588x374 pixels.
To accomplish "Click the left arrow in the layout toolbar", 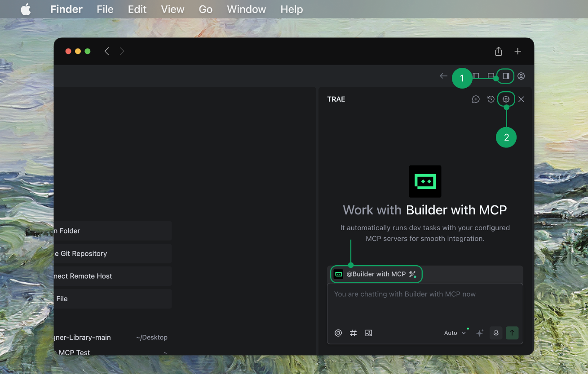I will tap(443, 76).
